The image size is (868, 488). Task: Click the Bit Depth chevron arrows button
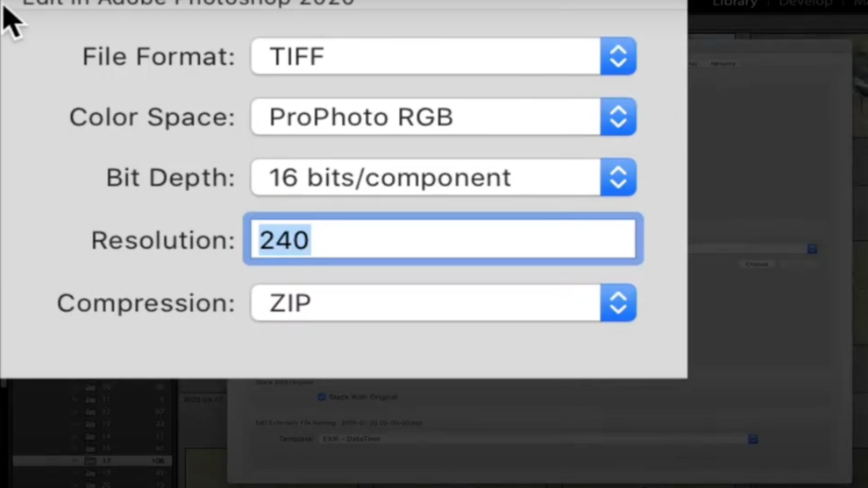click(618, 178)
